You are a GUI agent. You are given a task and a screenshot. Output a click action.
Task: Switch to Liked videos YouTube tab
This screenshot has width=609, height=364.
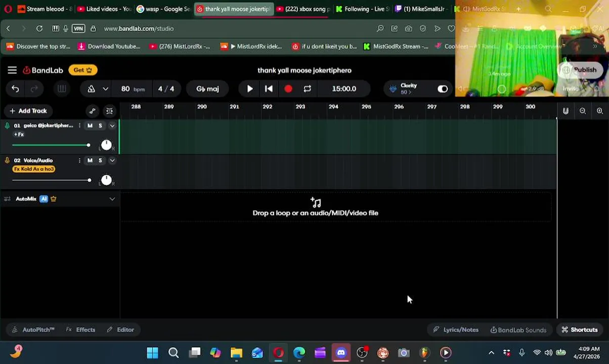tap(104, 9)
